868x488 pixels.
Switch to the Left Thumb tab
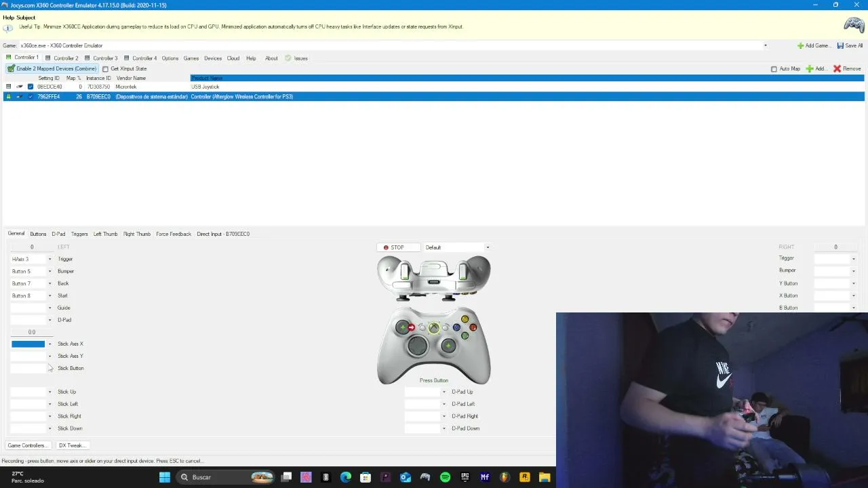[105, 234]
